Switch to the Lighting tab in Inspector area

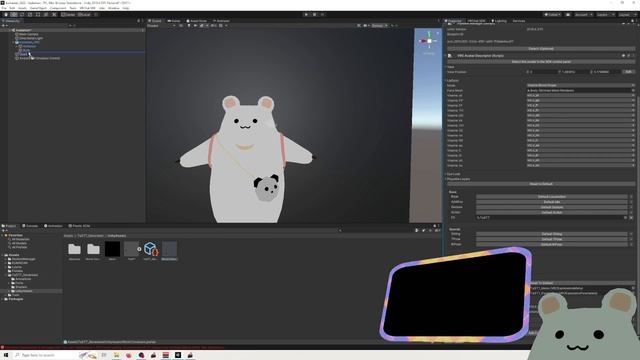click(499, 21)
